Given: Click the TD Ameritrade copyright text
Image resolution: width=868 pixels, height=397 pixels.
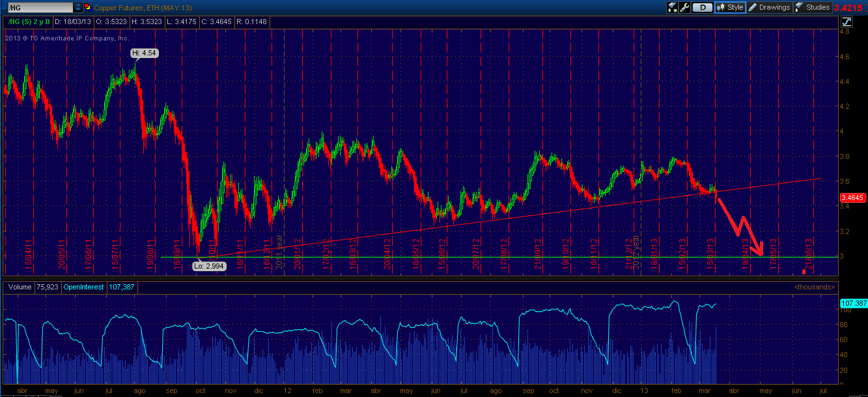Looking at the screenshot, I should point(67,38).
